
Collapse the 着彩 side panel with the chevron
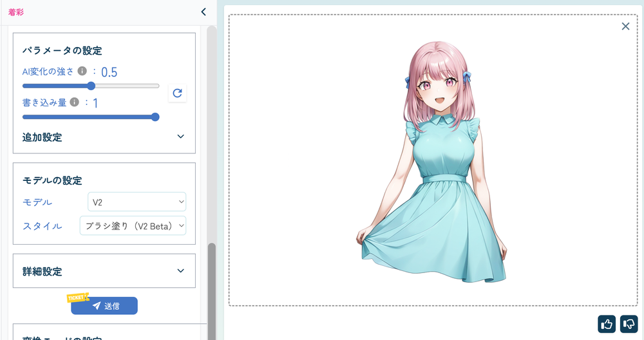click(204, 12)
